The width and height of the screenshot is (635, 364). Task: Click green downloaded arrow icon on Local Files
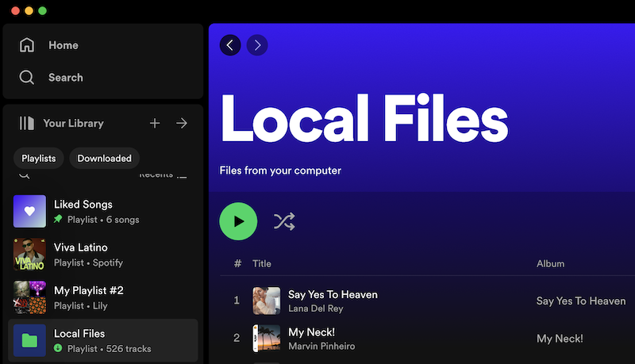click(58, 348)
